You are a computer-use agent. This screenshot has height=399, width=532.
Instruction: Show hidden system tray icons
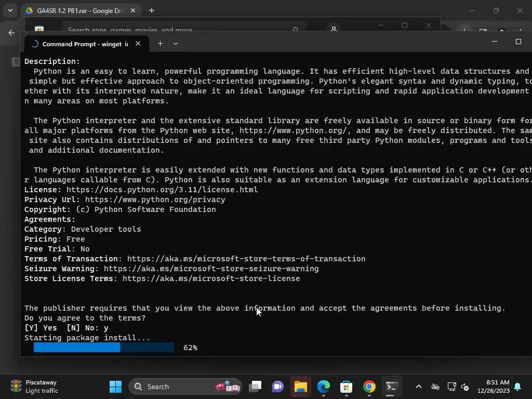pos(419,387)
